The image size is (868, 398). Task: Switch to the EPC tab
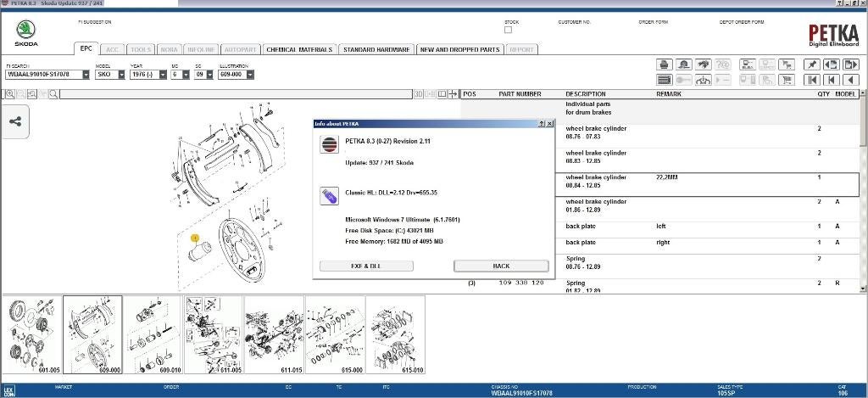tap(86, 48)
